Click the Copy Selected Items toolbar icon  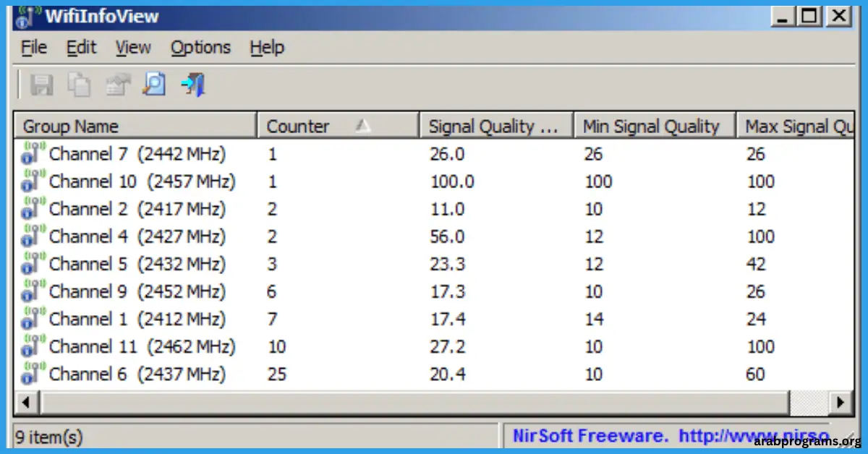coord(80,85)
